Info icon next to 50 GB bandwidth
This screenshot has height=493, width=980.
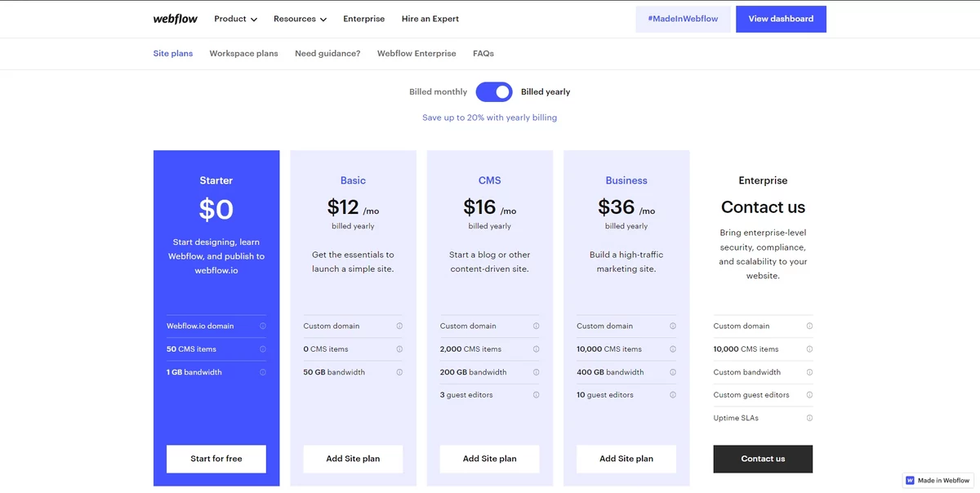(399, 371)
